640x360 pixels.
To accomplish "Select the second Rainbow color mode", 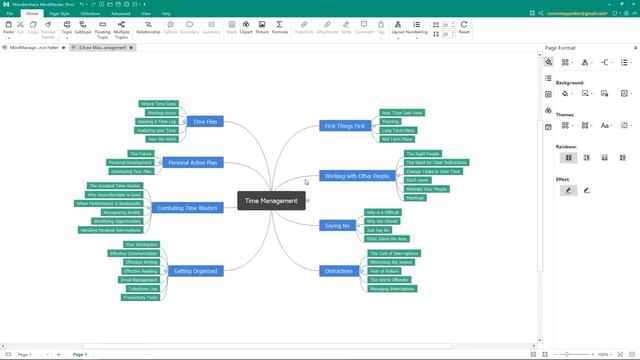I will point(587,158).
